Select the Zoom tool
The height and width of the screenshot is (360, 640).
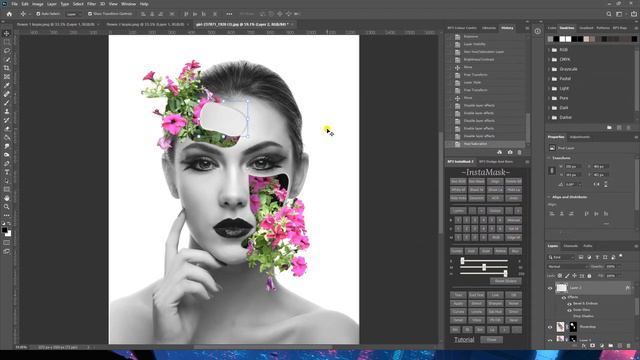click(7, 207)
